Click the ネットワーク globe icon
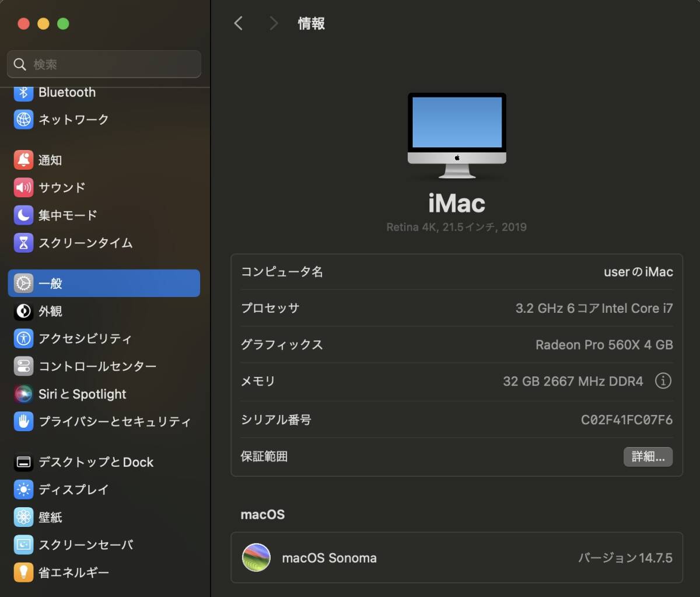Image resolution: width=700 pixels, height=597 pixels. [23, 120]
